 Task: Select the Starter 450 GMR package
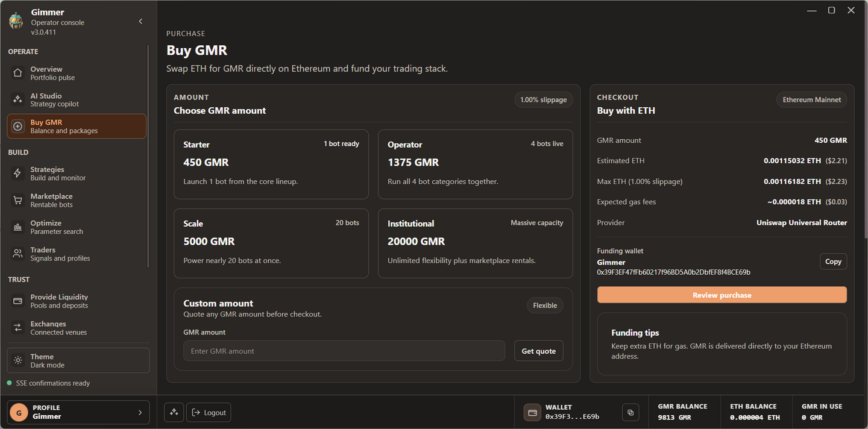271,164
